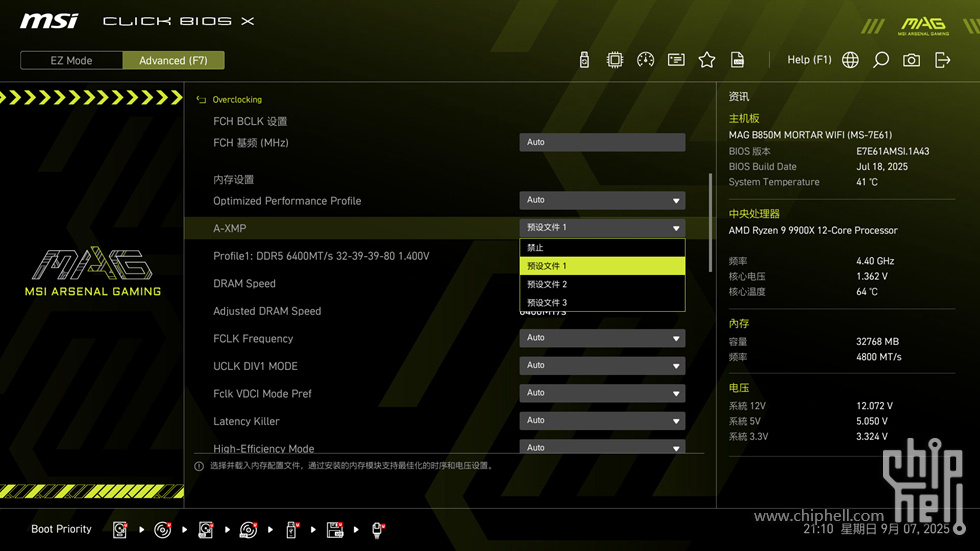Open High-Efficiency Mode dropdown
This screenshot has width=980, height=551.
(x=602, y=447)
